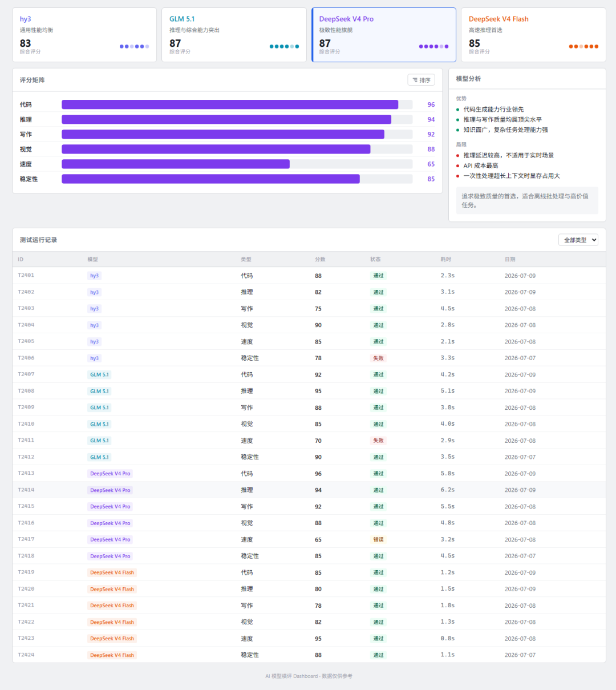The width and height of the screenshot is (616, 690).
Task: Click the 1.5s duration in row T2420
Action: [447, 589]
